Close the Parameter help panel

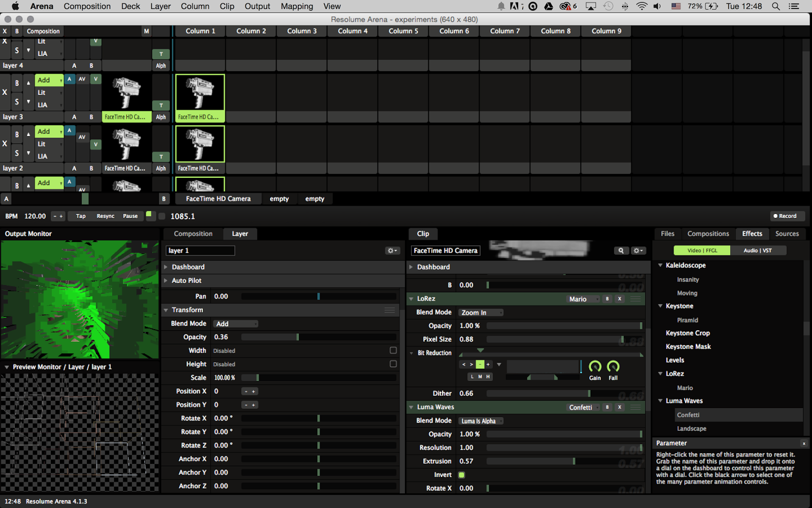click(x=804, y=443)
